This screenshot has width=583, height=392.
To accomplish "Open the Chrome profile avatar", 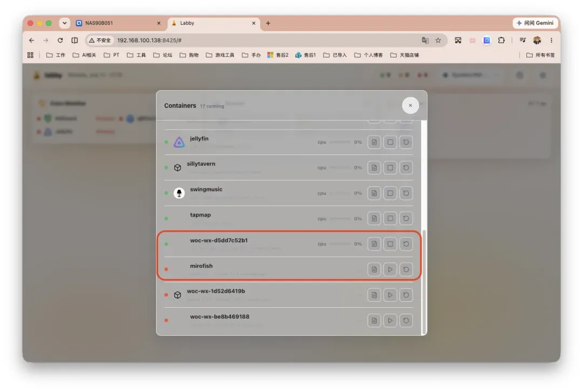I will point(537,40).
